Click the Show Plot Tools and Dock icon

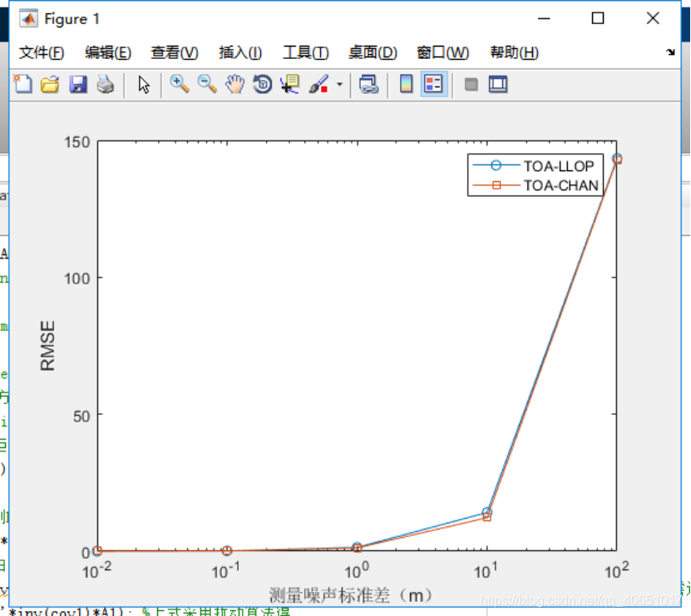coord(498,84)
